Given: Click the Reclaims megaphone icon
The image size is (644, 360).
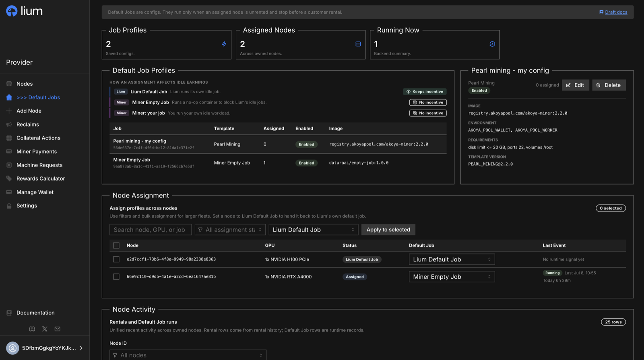Looking at the screenshot, I should (9, 124).
